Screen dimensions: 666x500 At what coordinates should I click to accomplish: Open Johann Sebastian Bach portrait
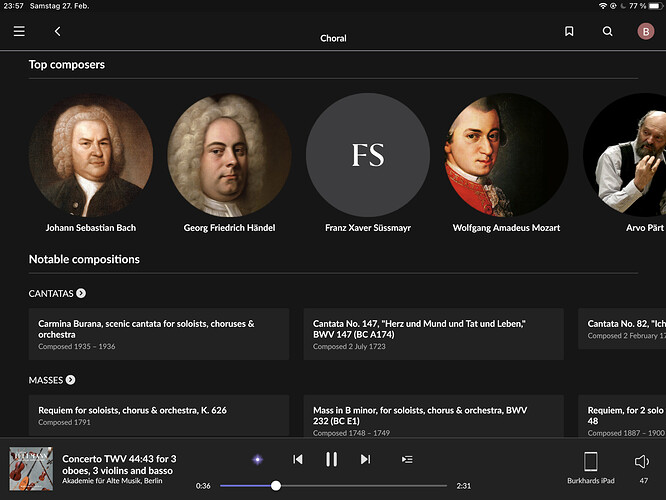(x=91, y=155)
